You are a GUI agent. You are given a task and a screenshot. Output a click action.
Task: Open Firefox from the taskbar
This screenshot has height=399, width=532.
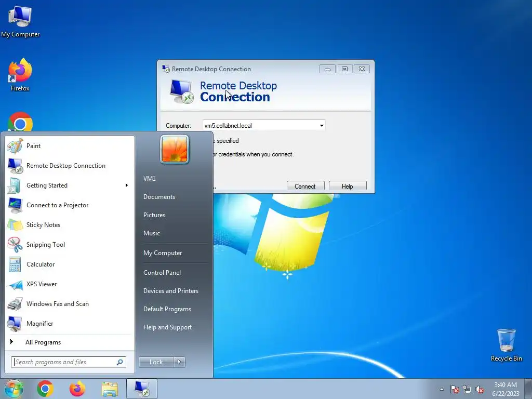tap(77, 389)
